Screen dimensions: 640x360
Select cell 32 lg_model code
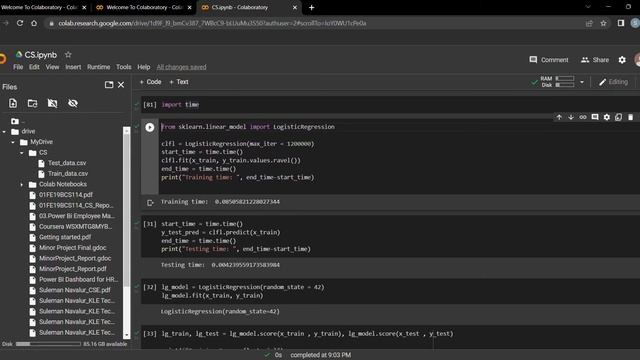[x=390, y=291]
